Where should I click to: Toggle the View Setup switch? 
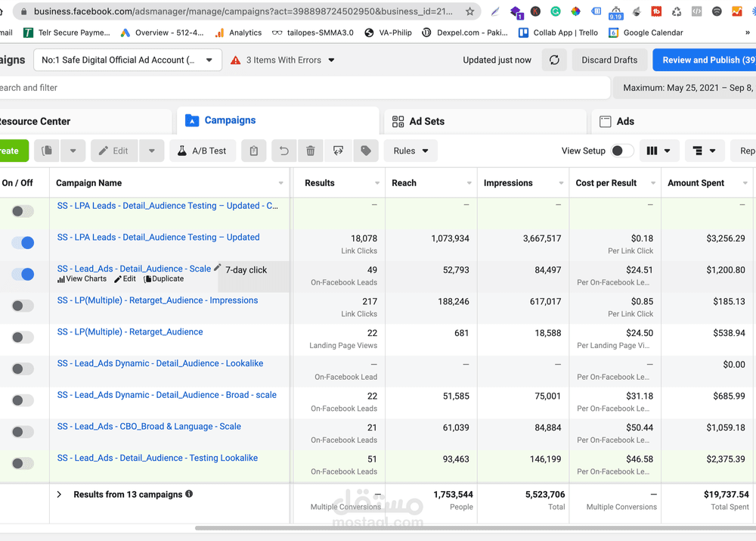(x=621, y=151)
